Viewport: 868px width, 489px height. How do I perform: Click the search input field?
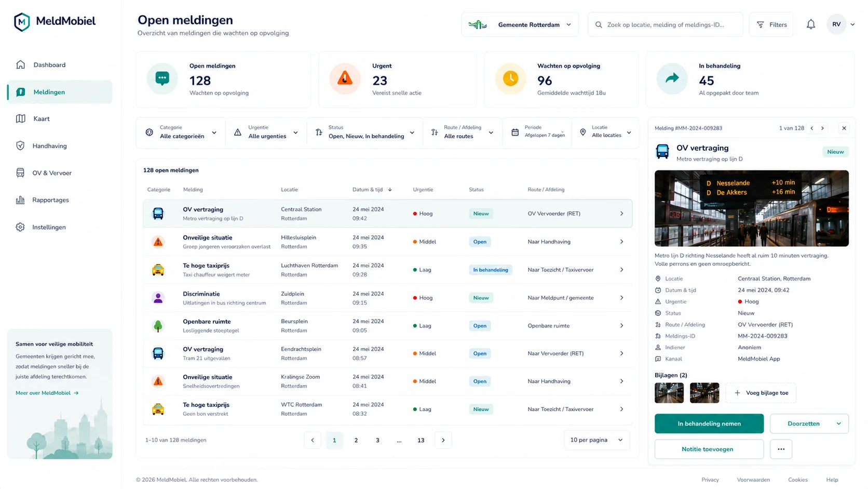(665, 24)
